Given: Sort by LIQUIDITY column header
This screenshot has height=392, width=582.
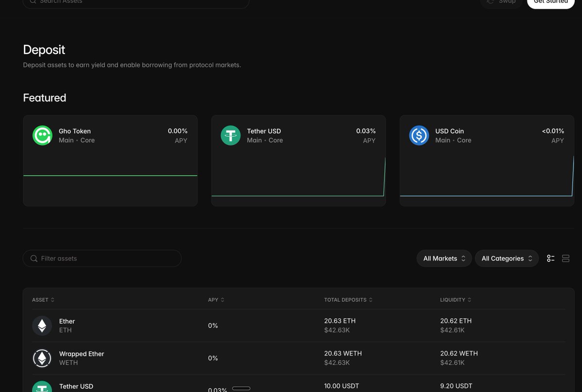Looking at the screenshot, I should click(x=455, y=300).
